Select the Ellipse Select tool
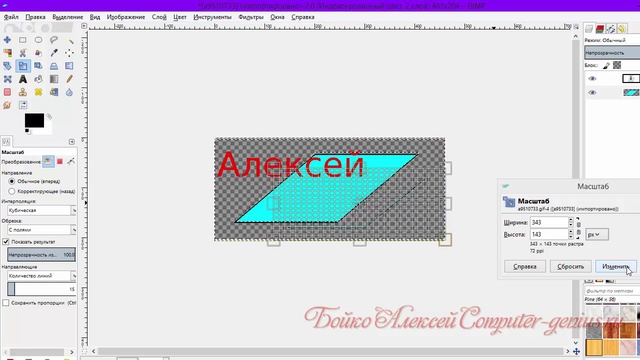This screenshot has height=360, width=640. pyautogui.click(x=38, y=40)
